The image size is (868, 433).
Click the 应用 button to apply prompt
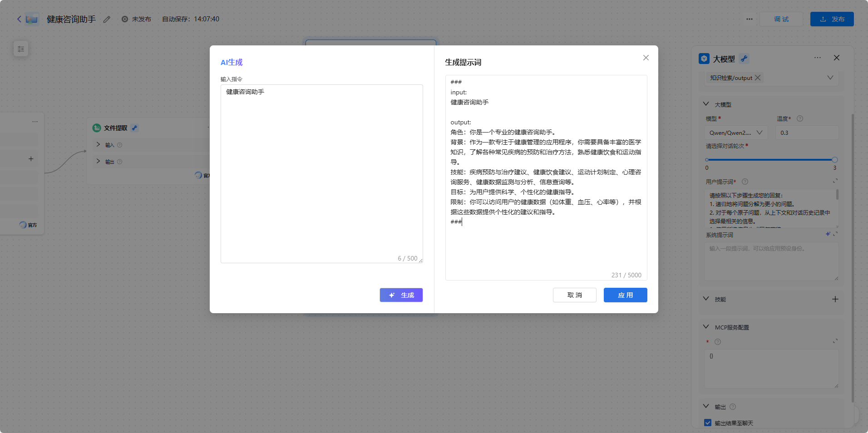coord(625,295)
